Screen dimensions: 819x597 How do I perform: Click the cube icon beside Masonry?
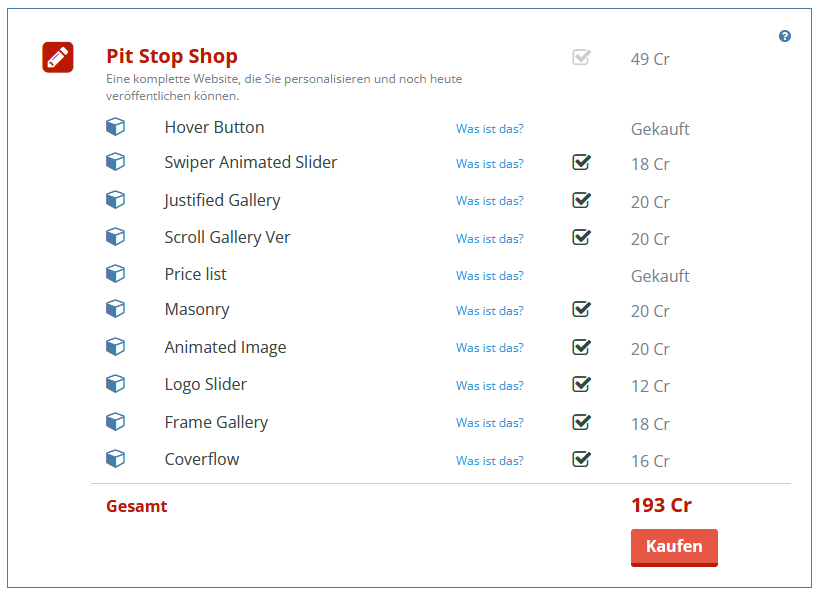click(x=116, y=309)
